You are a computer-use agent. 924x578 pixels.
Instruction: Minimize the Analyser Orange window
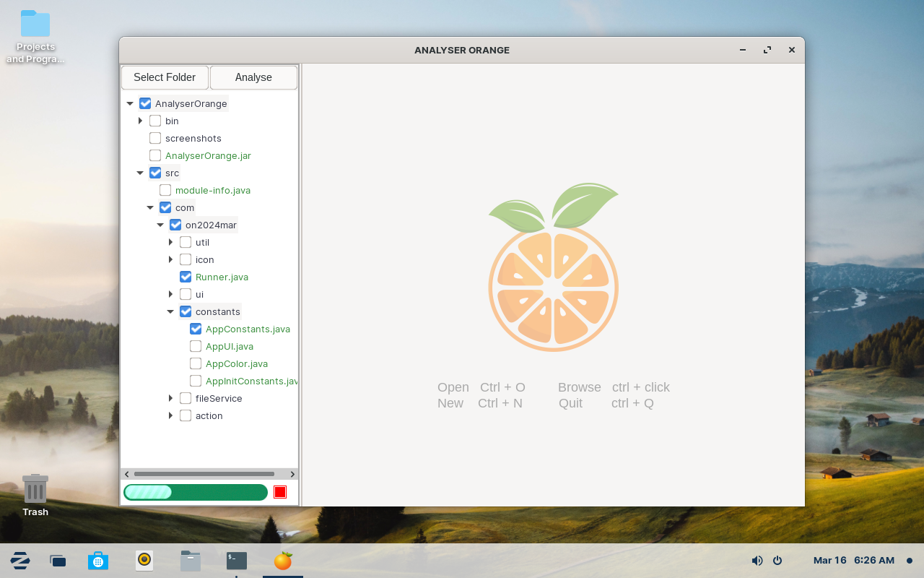743,50
